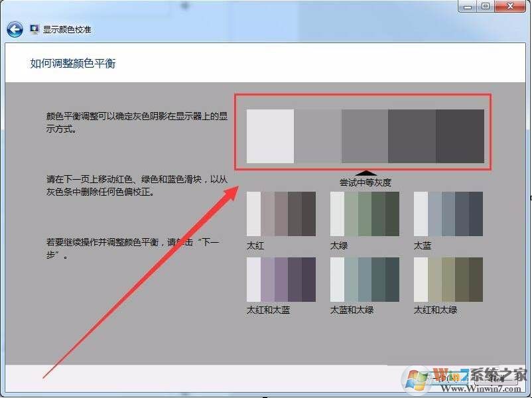Click the 太红 sample thumbnail
This screenshot has width=532, height=398.
tap(281, 214)
